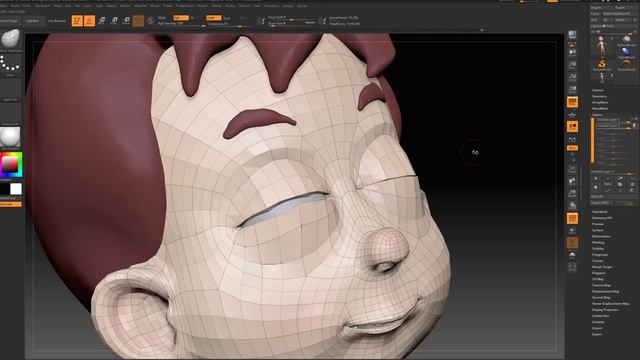This screenshot has width=640, height=360.
Task: Click the Xpose icon
Action: [572, 267]
